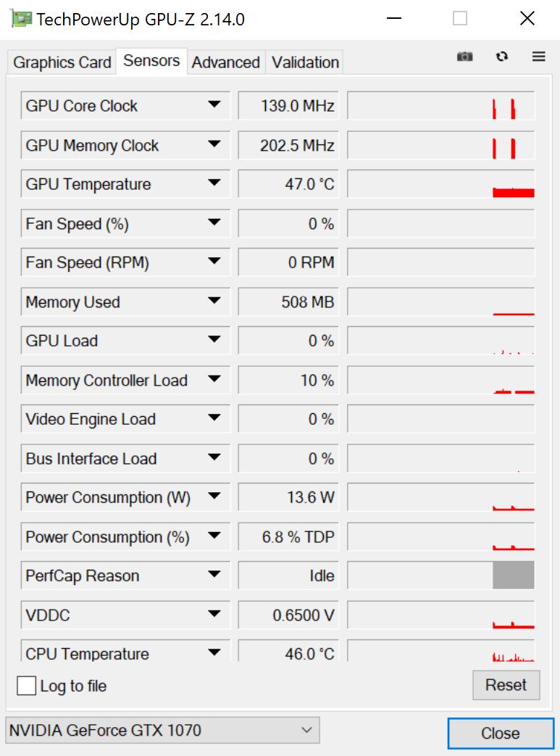The image size is (560, 756).
Task: Click the GPU Load value field
Action: click(x=288, y=341)
